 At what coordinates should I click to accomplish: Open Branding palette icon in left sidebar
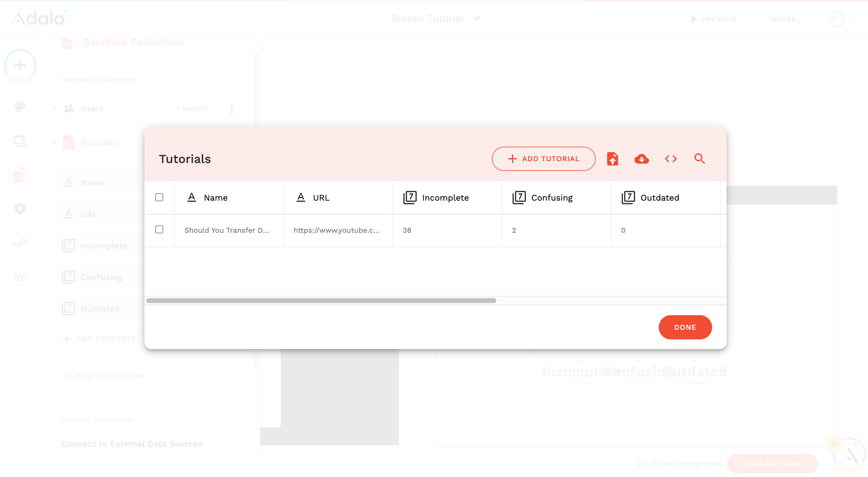20,107
